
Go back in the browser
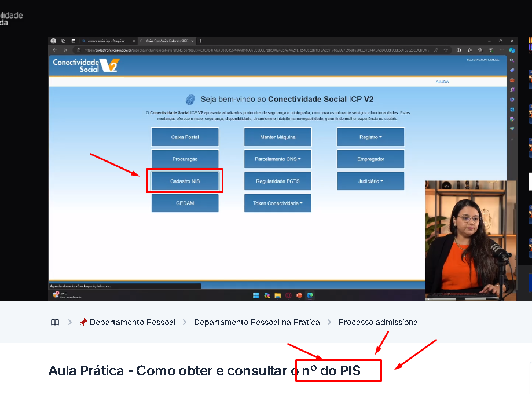[55, 50]
